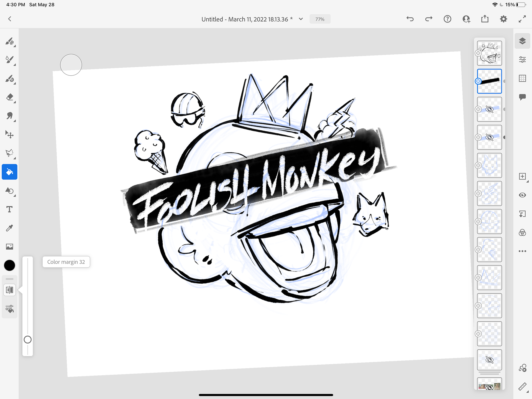Select the topmost sketch layer thumbnail
The height and width of the screenshot is (399, 532).
pos(489,53)
